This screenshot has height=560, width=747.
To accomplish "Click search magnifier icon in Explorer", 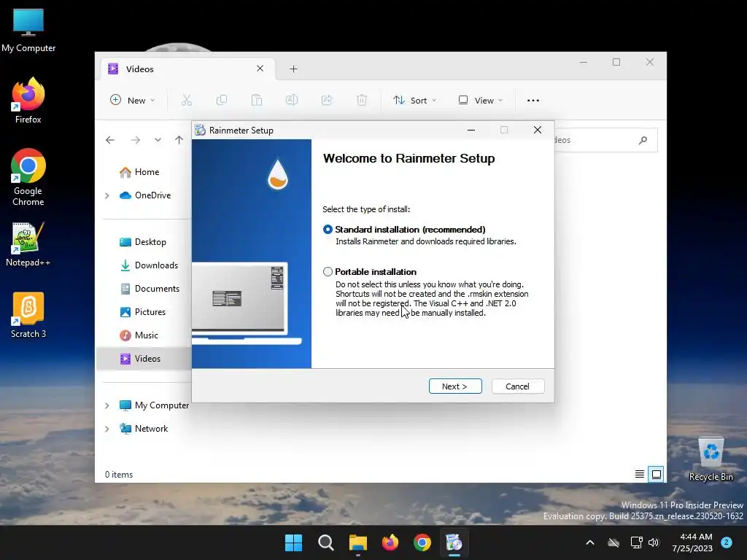I will pos(643,140).
